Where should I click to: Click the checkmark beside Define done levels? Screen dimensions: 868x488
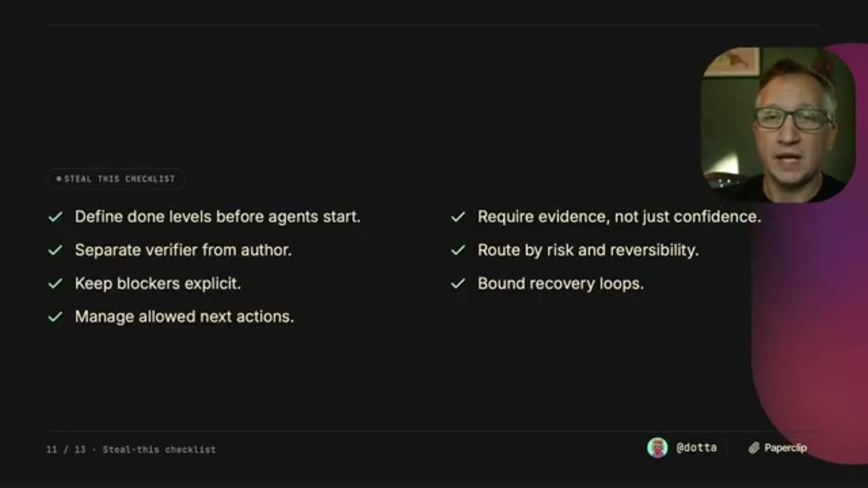(55, 217)
